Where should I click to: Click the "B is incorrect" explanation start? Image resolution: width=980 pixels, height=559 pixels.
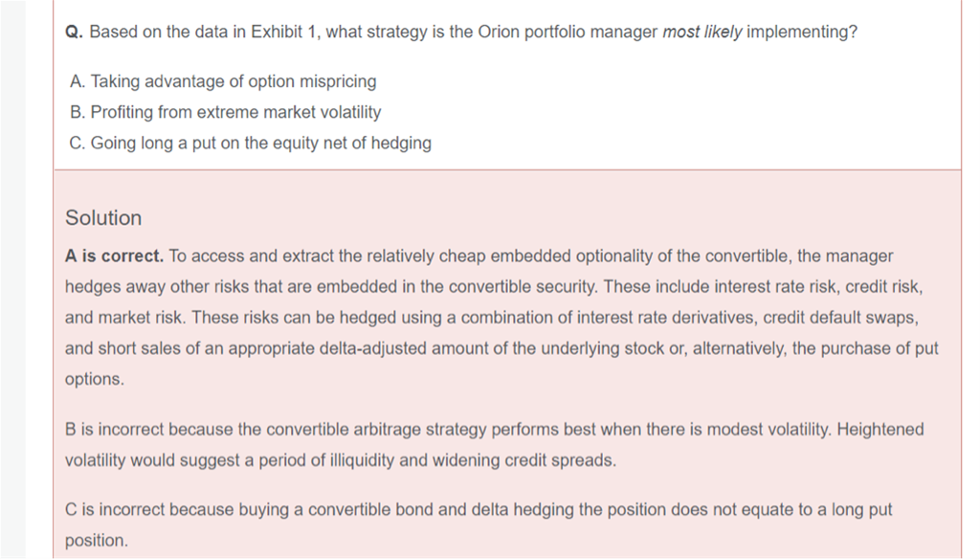point(116,429)
